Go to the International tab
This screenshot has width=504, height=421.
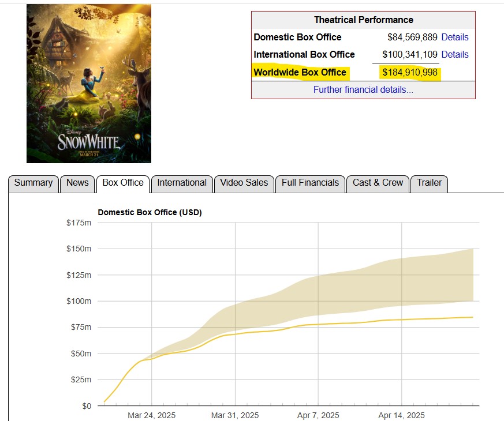click(x=182, y=183)
